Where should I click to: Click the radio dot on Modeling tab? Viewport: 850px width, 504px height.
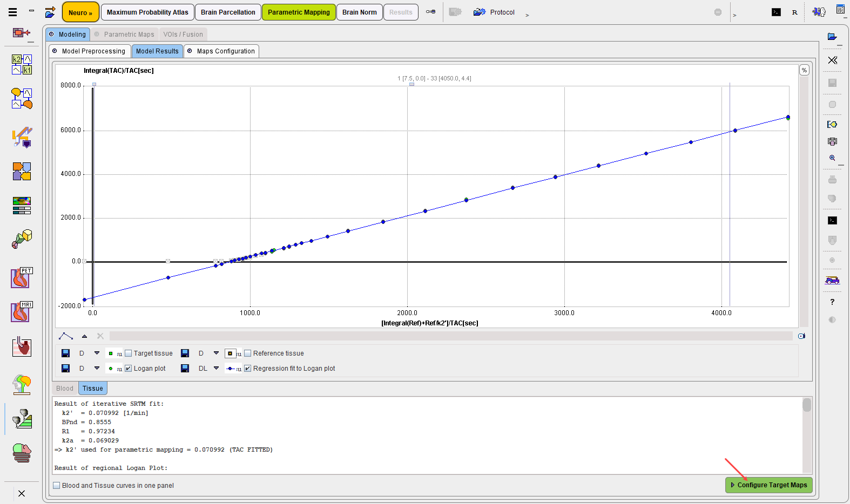coord(51,34)
